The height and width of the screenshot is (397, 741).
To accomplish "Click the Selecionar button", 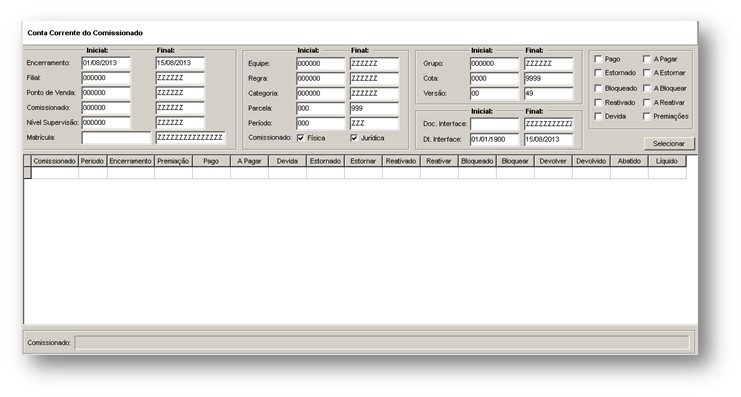I will (x=669, y=143).
